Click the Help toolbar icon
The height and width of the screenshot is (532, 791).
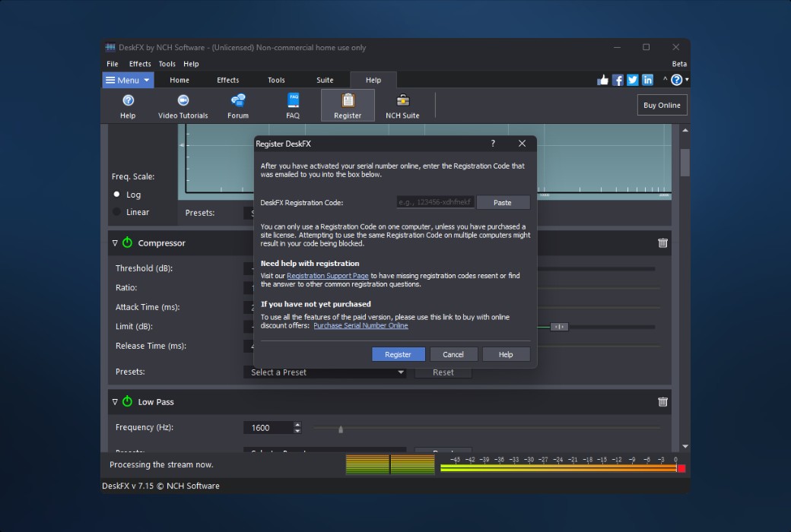[x=128, y=105]
